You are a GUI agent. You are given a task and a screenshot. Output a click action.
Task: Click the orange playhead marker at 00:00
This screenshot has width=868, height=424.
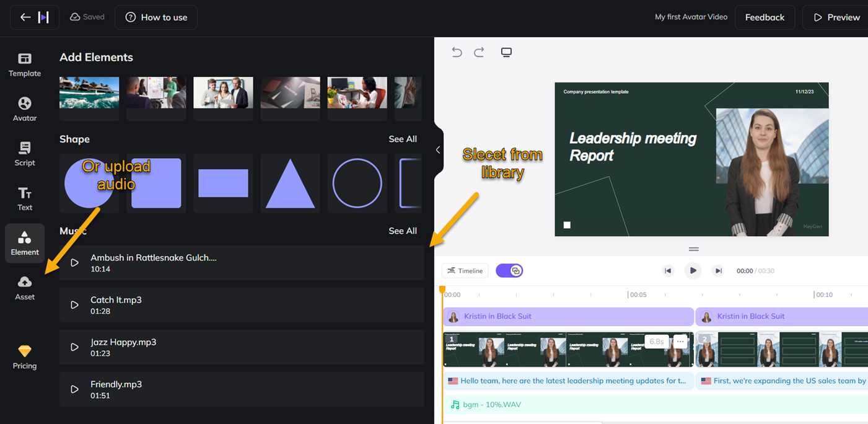442,288
